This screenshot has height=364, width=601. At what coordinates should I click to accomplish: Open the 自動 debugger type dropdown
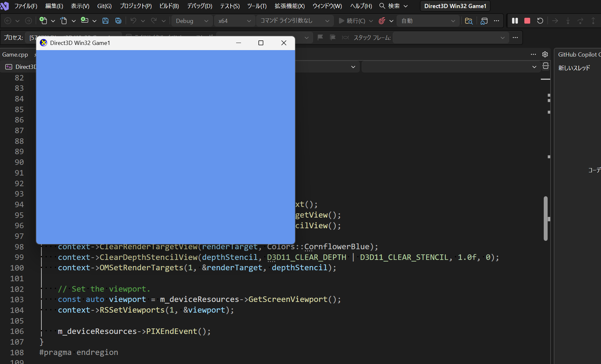[x=428, y=21]
